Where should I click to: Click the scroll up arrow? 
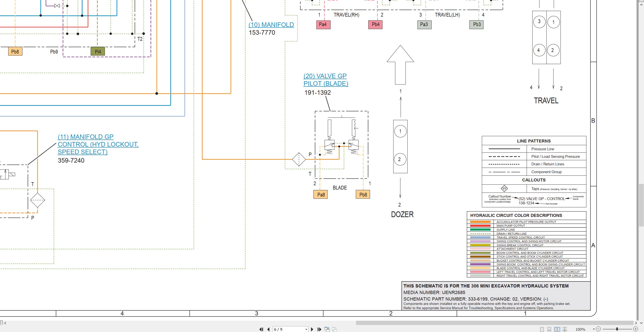click(x=641, y=5)
